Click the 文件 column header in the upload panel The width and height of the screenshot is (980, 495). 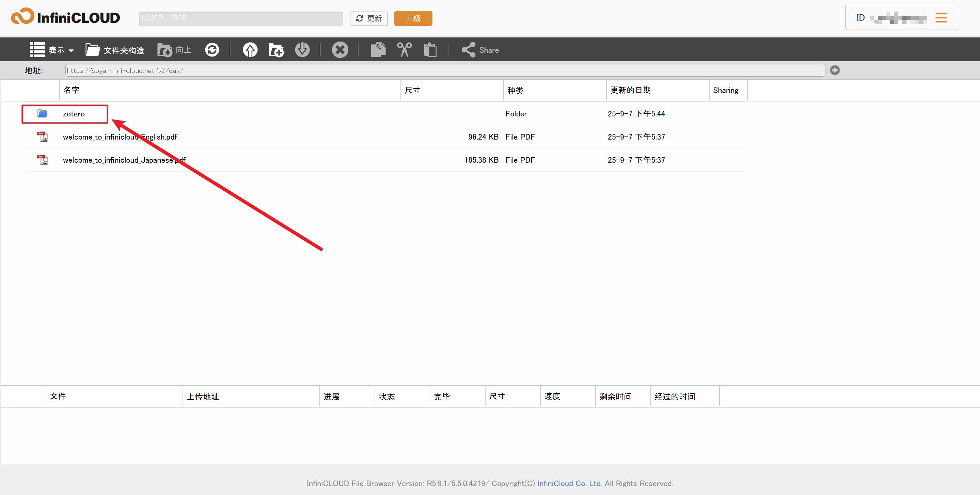click(114, 396)
